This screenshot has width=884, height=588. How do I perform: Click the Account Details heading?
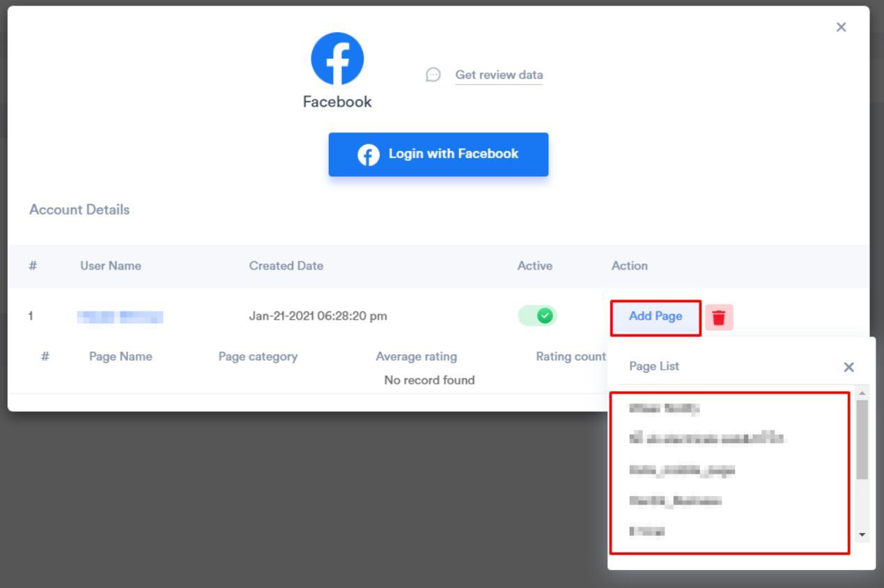[x=79, y=210]
